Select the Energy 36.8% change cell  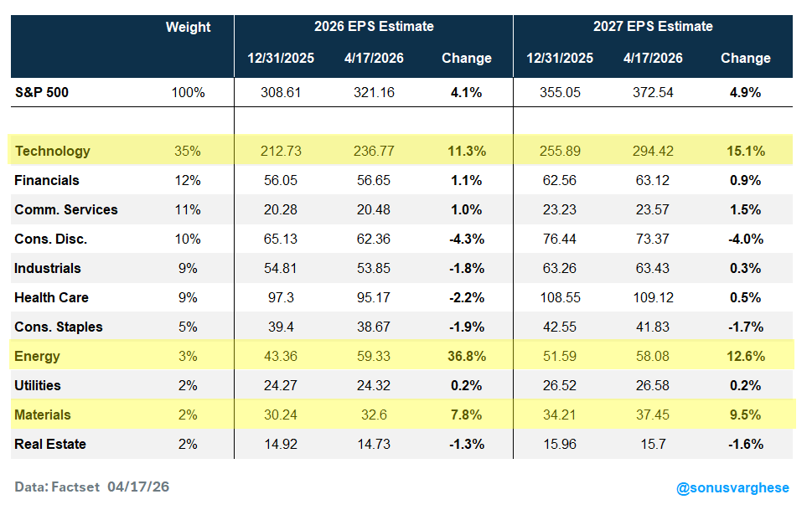tap(466, 356)
